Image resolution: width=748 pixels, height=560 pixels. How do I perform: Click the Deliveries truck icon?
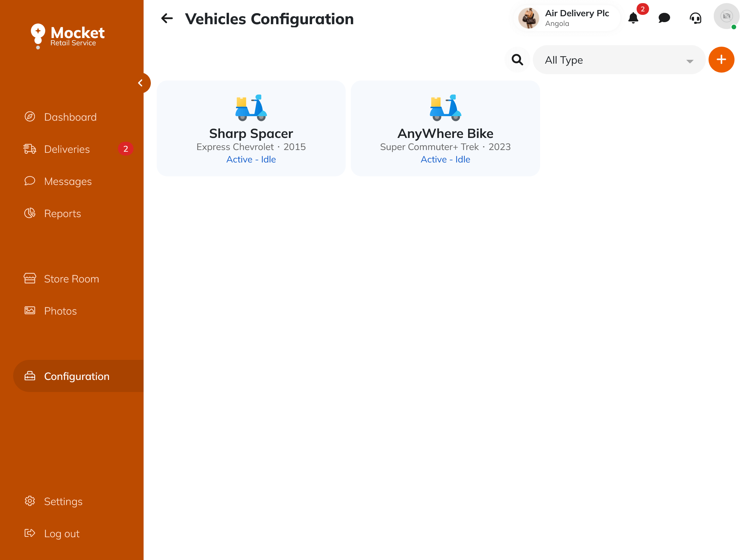pos(30,149)
